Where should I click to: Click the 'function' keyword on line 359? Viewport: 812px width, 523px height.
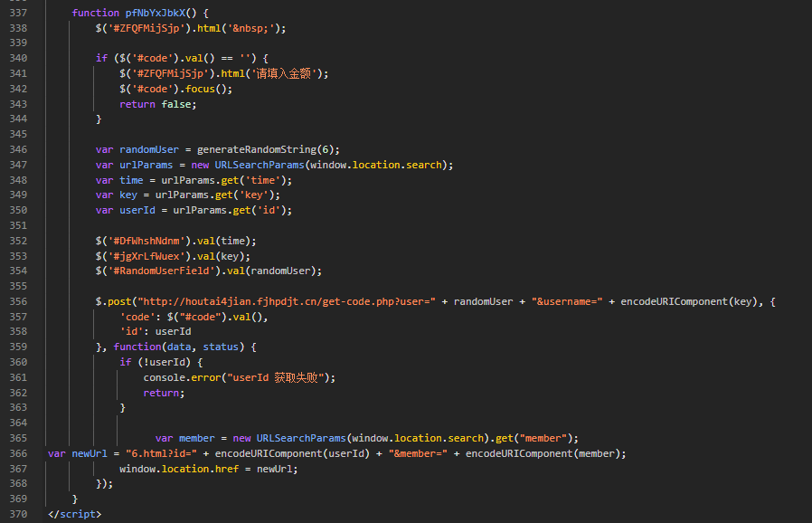click(x=137, y=347)
